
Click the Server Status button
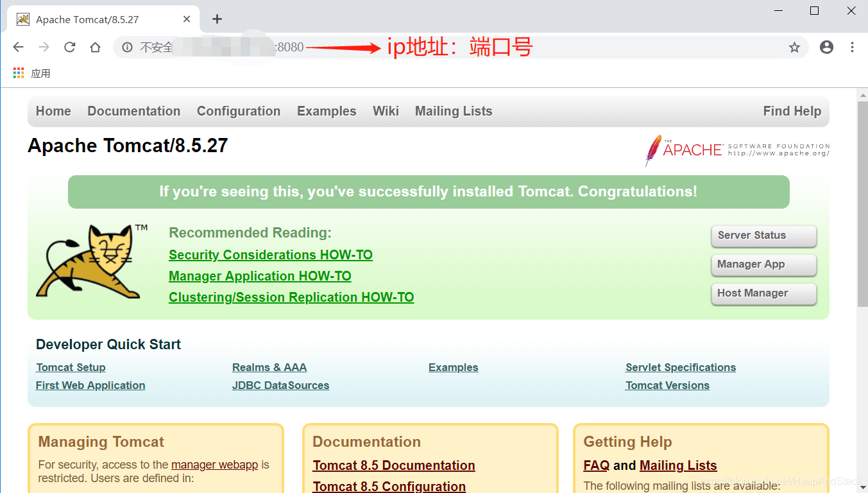click(764, 236)
